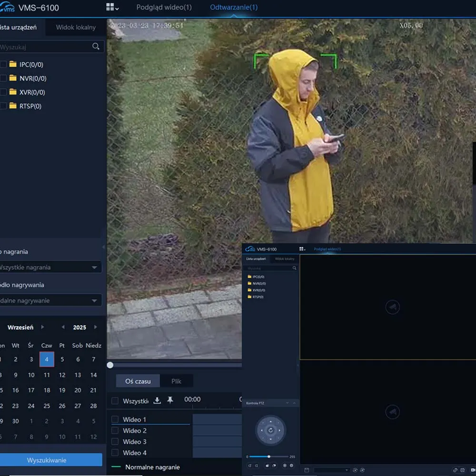Switch to the Podgląd wideo(1) tab
476x476 pixels.
164,8
